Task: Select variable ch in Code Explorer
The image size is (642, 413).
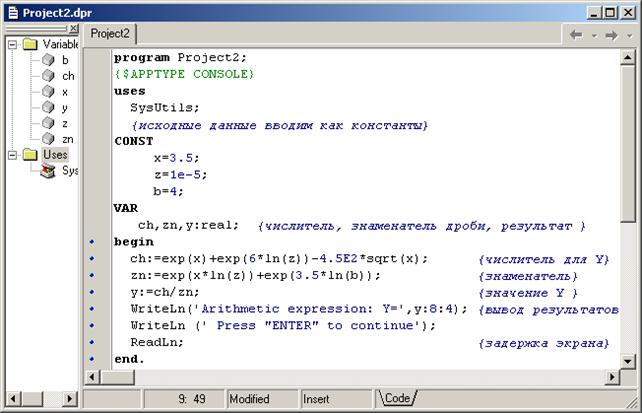Action: tap(68, 76)
